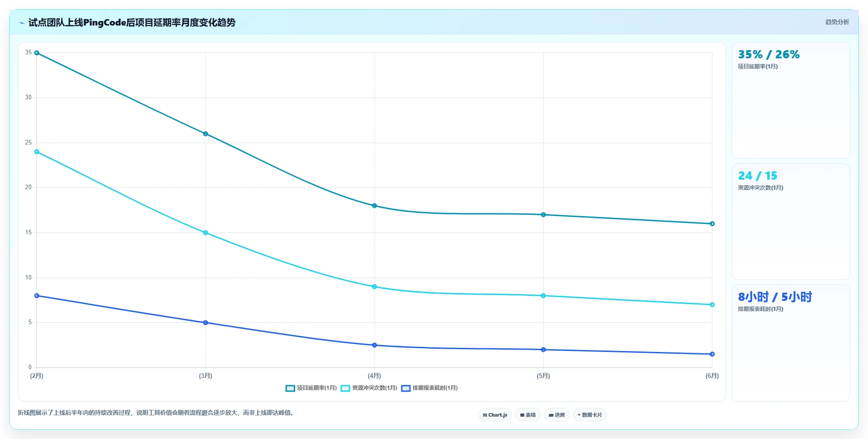Select the 项目延期率 data point at (5月)
This screenshot has height=439, width=868.
pyautogui.click(x=543, y=215)
